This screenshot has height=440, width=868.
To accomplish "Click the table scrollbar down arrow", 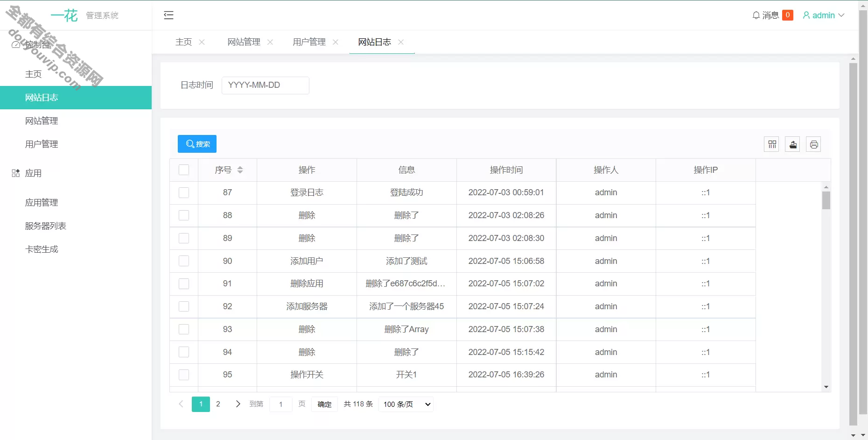I will tap(826, 387).
